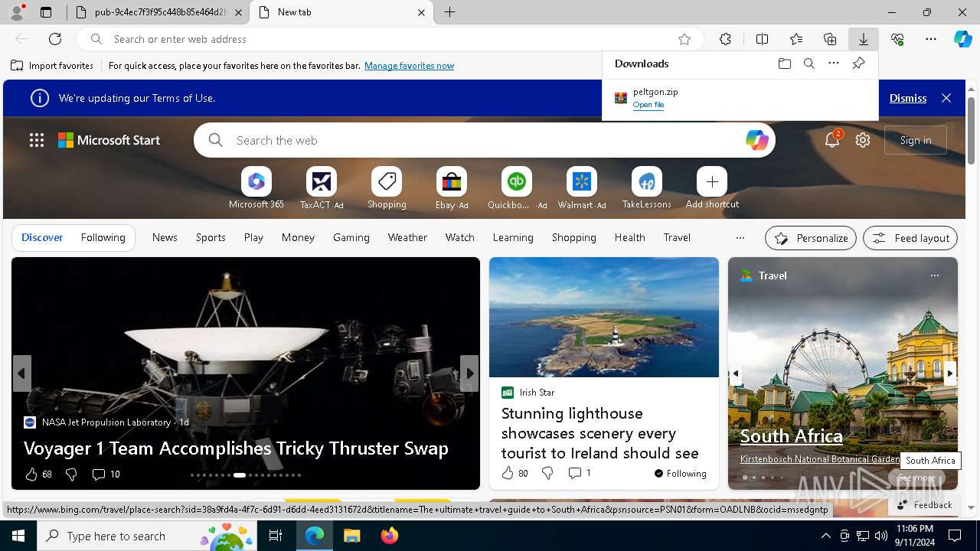The height and width of the screenshot is (551, 980).
Task: Add this page to favorites star
Action: 684,39
